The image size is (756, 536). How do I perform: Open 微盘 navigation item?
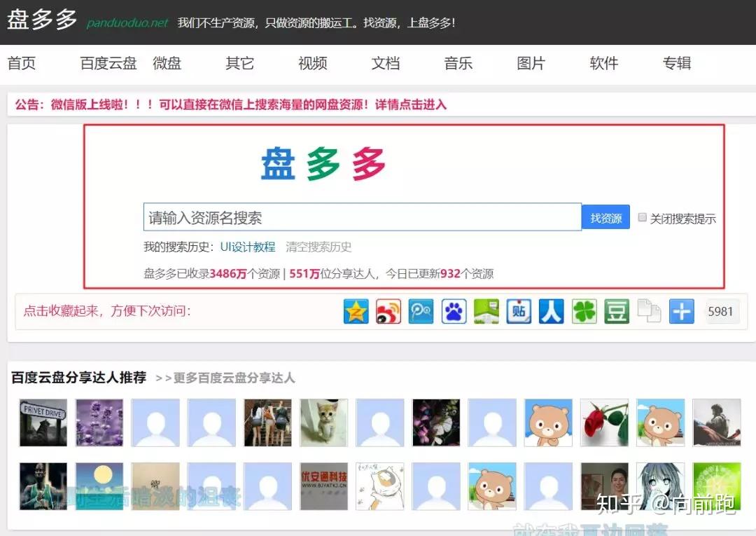167,63
